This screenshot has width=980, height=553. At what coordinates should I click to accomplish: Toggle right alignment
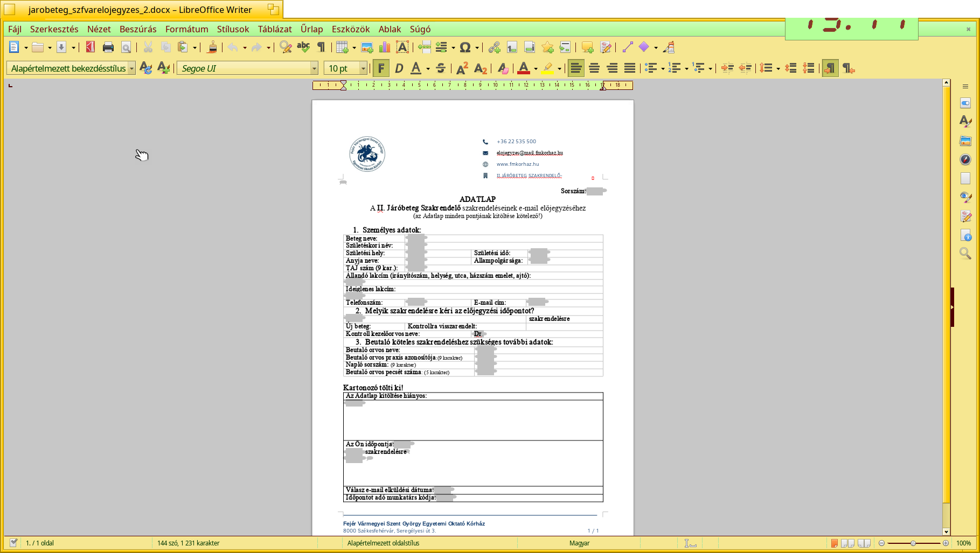tap(612, 68)
